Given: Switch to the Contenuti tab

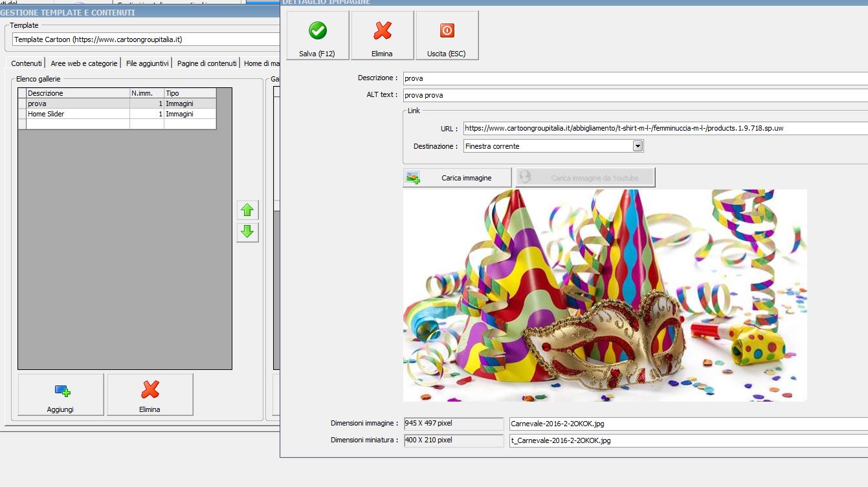Looking at the screenshot, I should [27, 63].
